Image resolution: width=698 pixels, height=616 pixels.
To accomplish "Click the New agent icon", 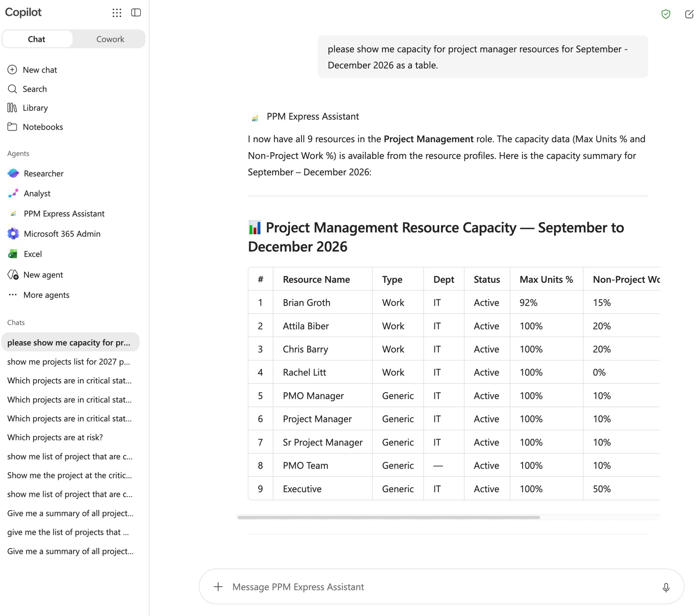I will pos(13,275).
